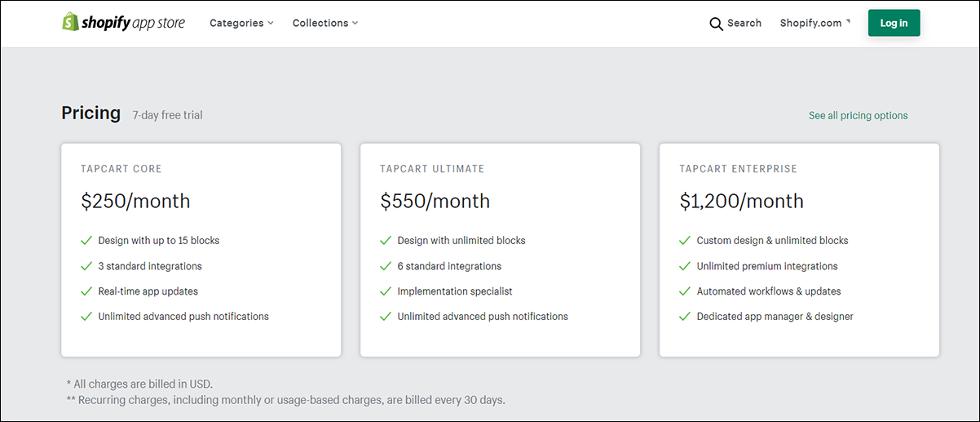
Task: Click checkmark beside 6 standard integrations
Action: 386,266
